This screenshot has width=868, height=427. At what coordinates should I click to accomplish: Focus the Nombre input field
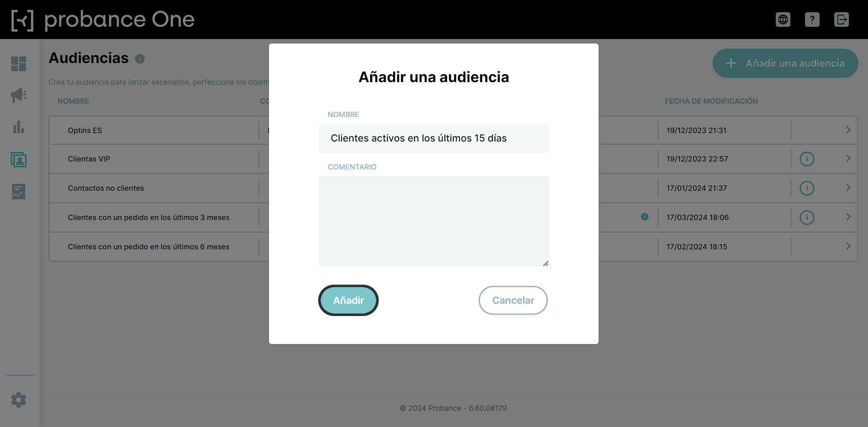tap(434, 138)
